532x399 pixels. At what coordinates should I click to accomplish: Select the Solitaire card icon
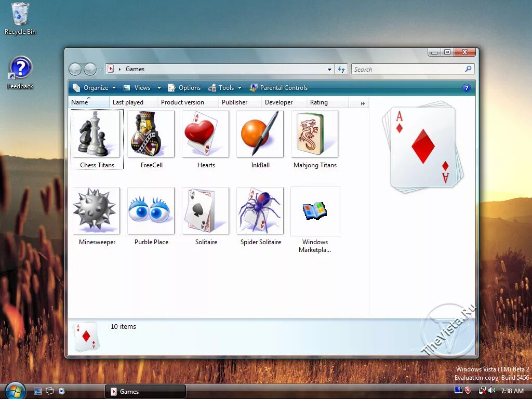click(206, 211)
